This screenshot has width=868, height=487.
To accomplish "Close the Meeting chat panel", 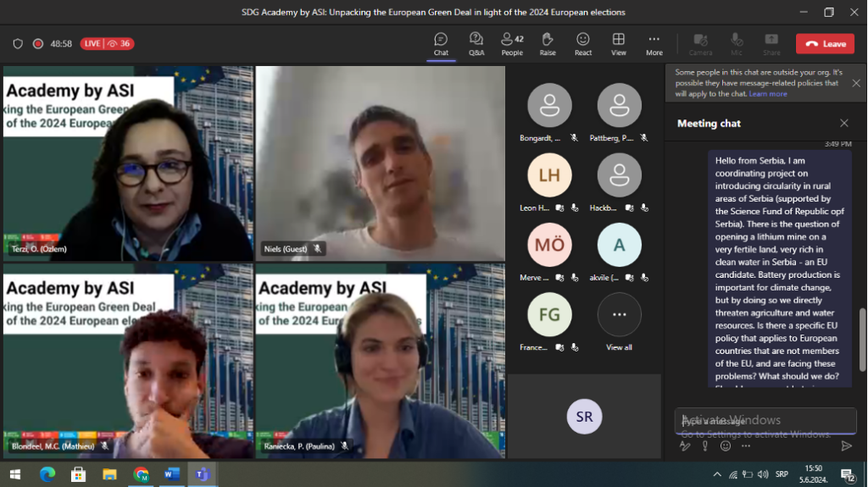I will pos(843,124).
